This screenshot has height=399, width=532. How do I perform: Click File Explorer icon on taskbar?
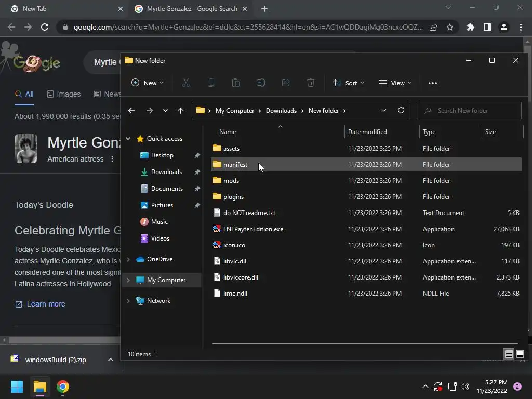click(39, 387)
